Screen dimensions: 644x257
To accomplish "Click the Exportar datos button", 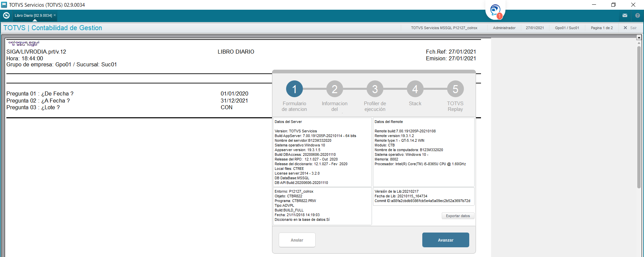I will coord(458,216).
